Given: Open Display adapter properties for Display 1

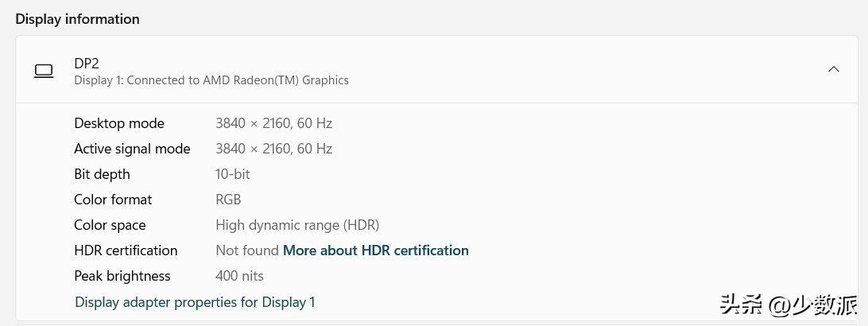Looking at the screenshot, I should [195, 302].
